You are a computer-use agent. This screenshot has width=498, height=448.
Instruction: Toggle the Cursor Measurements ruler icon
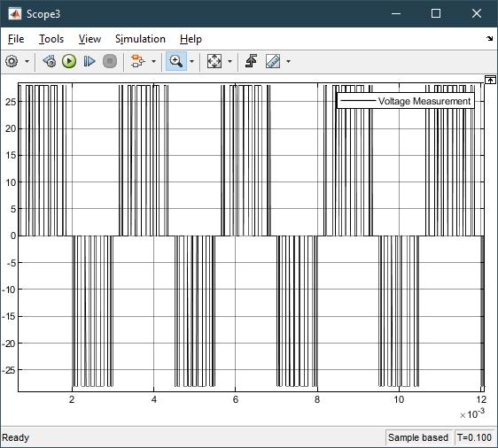click(273, 61)
